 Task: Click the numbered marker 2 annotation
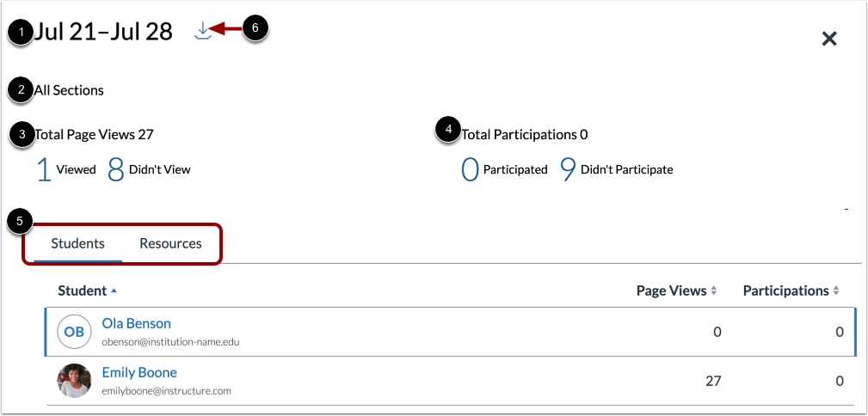tap(21, 89)
